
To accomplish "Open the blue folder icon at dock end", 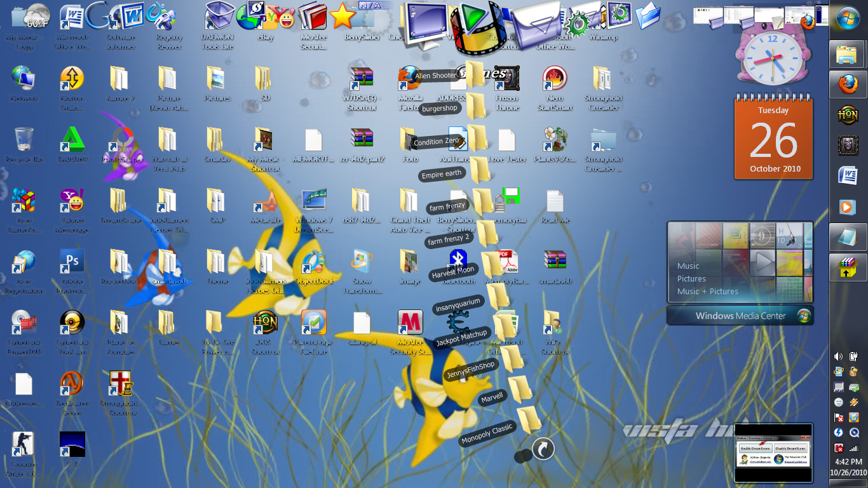I will [x=648, y=16].
